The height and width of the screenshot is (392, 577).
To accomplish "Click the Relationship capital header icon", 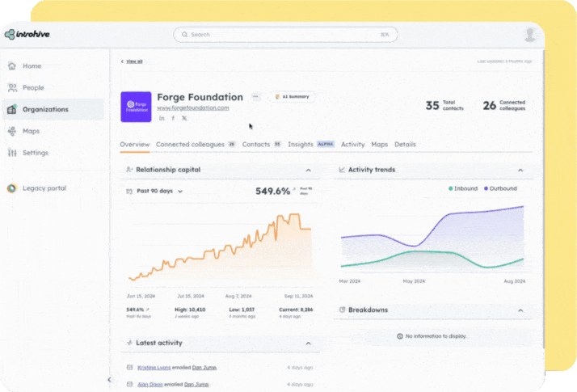I will [129, 170].
